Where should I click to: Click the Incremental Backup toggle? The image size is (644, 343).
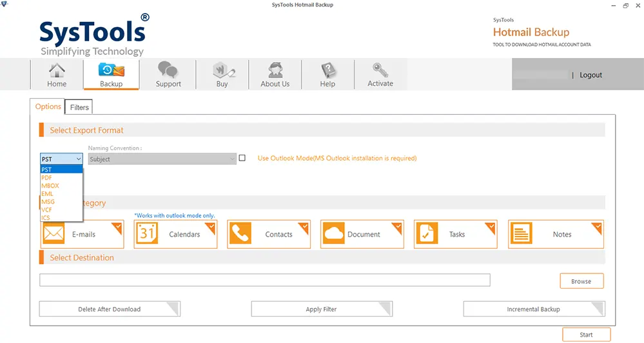pyautogui.click(x=534, y=309)
